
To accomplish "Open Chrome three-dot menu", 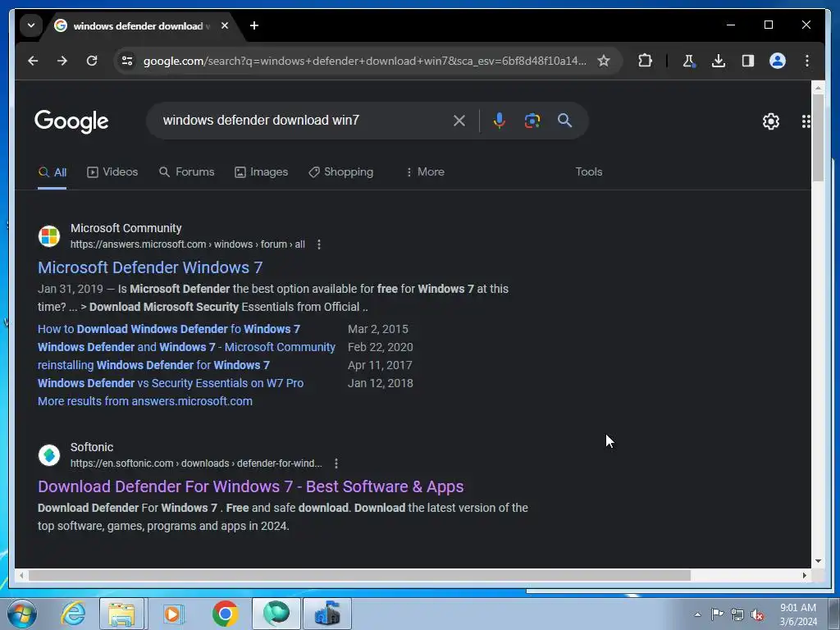I will tap(807, 61).
